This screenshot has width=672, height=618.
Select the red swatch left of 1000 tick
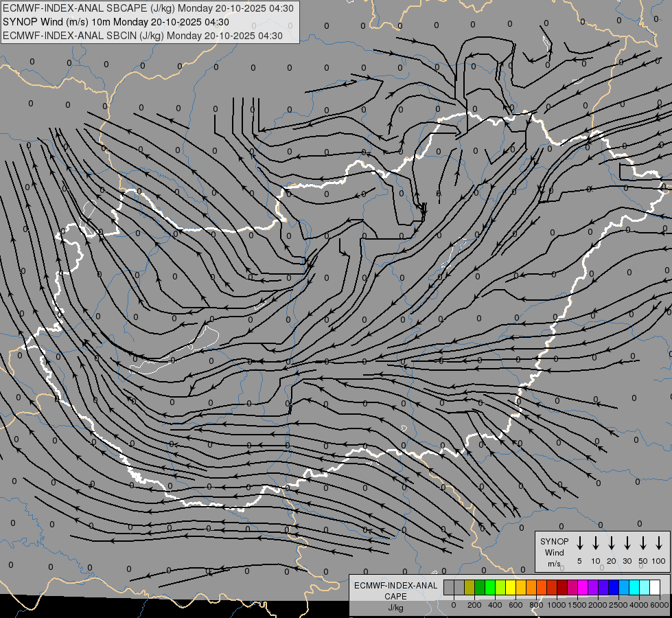point(552,588)
